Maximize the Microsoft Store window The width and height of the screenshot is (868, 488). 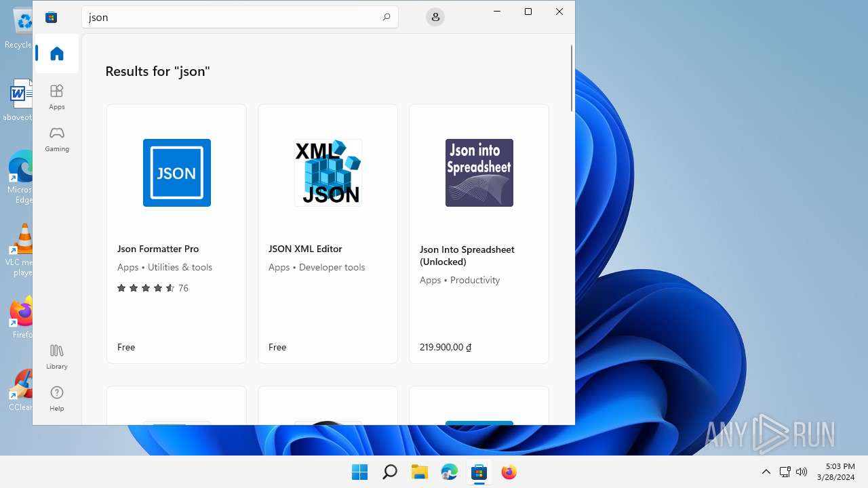tap(528, 12)
